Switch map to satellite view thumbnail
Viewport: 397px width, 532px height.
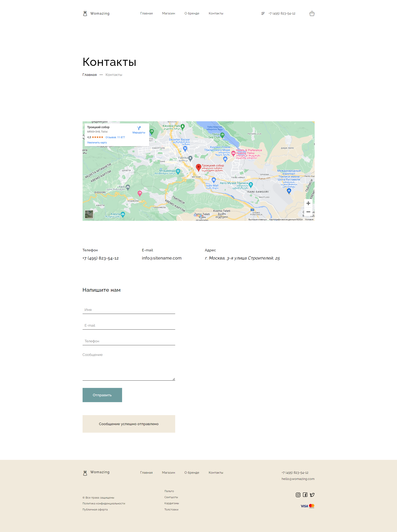coord(89,214)
